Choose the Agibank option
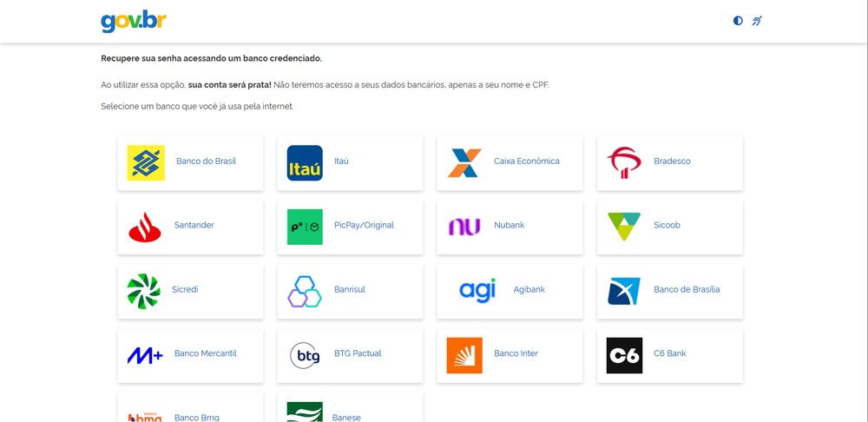 [x=510, y=291]
